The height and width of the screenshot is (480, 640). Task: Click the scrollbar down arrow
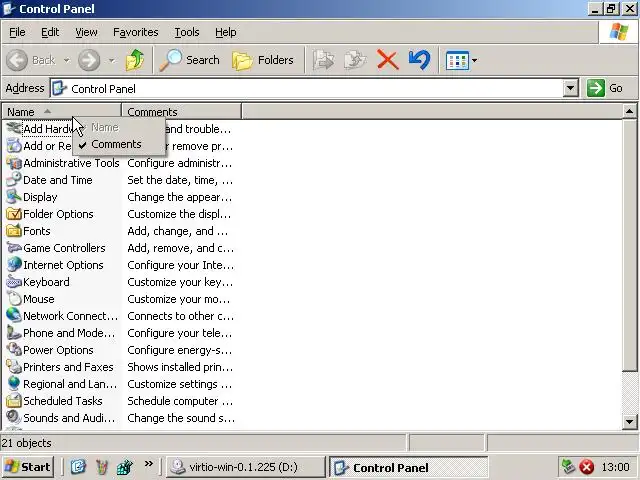(629, 422)
